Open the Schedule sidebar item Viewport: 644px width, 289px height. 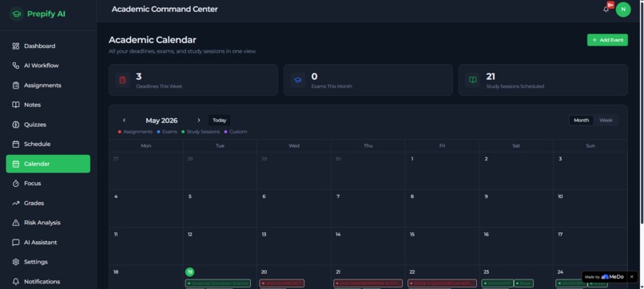click(48, 144)
